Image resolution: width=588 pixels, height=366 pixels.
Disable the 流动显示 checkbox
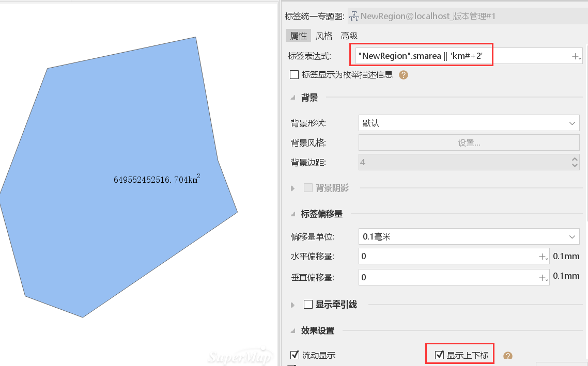coord(295,355)
